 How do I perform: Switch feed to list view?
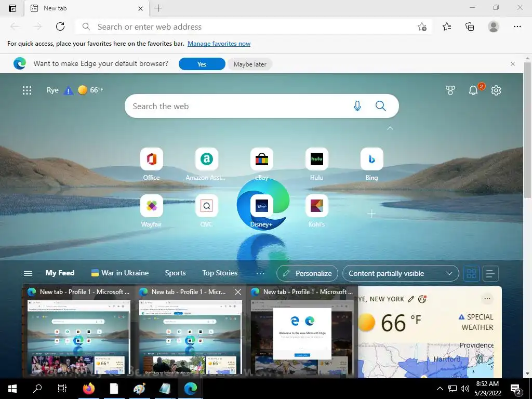[x=490, y=273]
